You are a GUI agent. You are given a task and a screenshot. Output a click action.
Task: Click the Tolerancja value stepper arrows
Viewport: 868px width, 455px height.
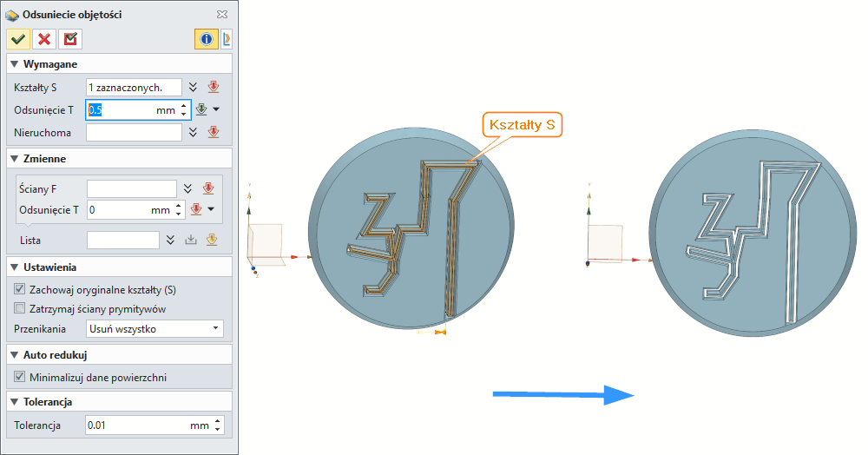tap(218, 425)
